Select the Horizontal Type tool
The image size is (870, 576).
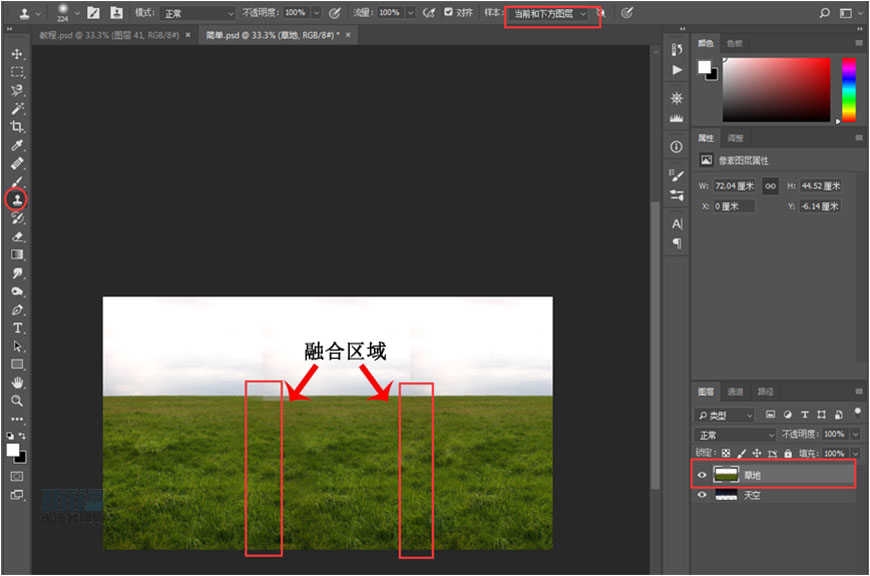[x=17, y=328]
